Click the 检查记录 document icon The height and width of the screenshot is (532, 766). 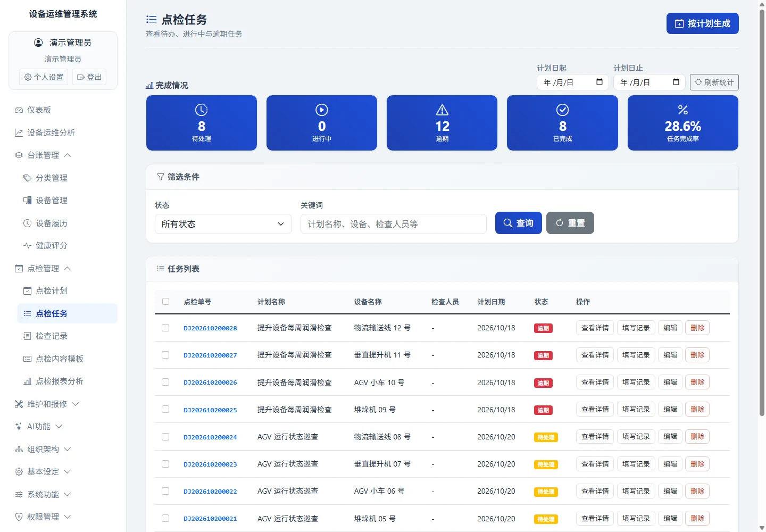click(x=27, y=336)
